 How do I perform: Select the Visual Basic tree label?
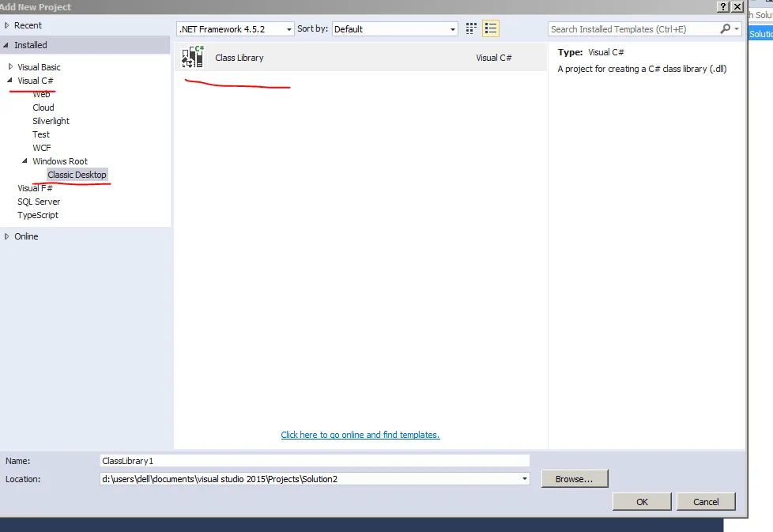[x=39, y=67]
